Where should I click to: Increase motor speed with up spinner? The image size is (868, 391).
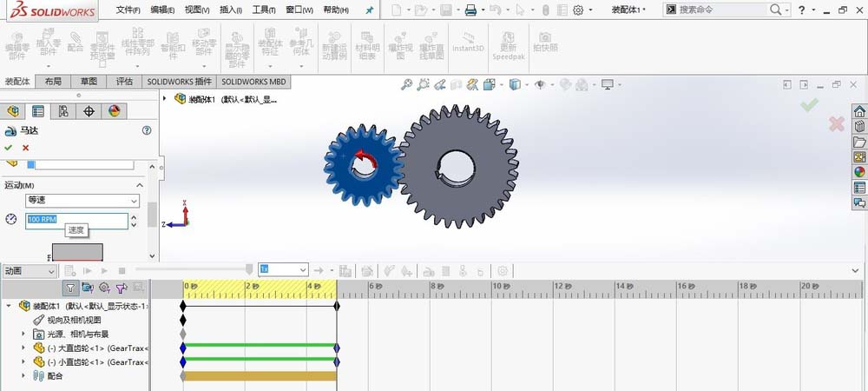click(134, 216)
